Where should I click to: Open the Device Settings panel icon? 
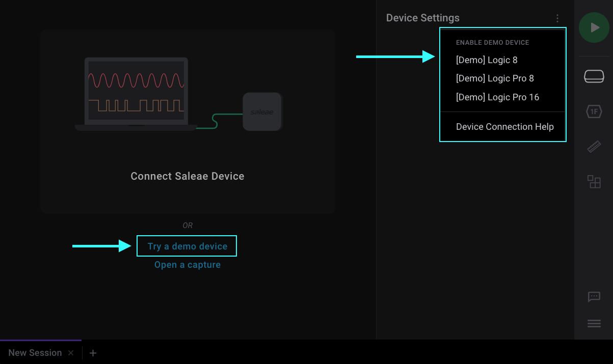click(594, 75)
